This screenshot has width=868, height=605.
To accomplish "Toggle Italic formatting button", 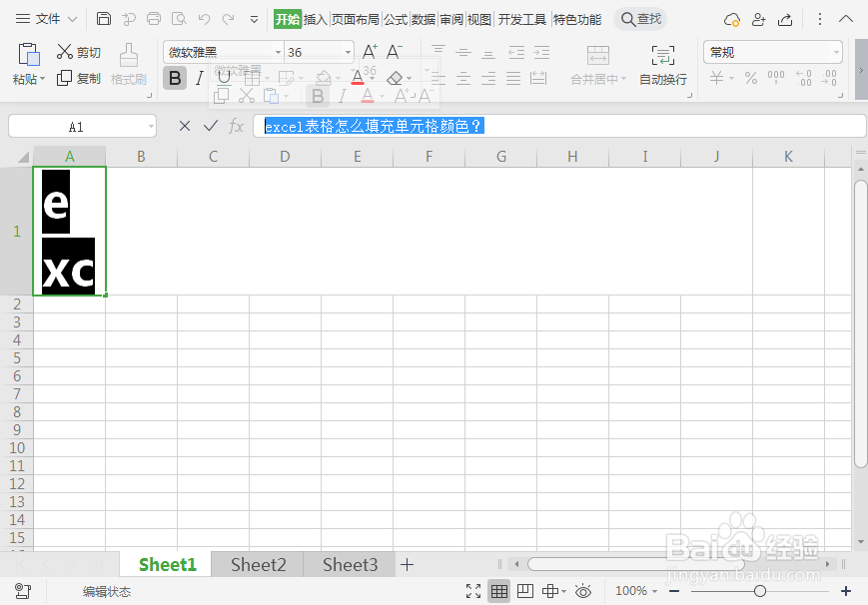I will point(200,78).
